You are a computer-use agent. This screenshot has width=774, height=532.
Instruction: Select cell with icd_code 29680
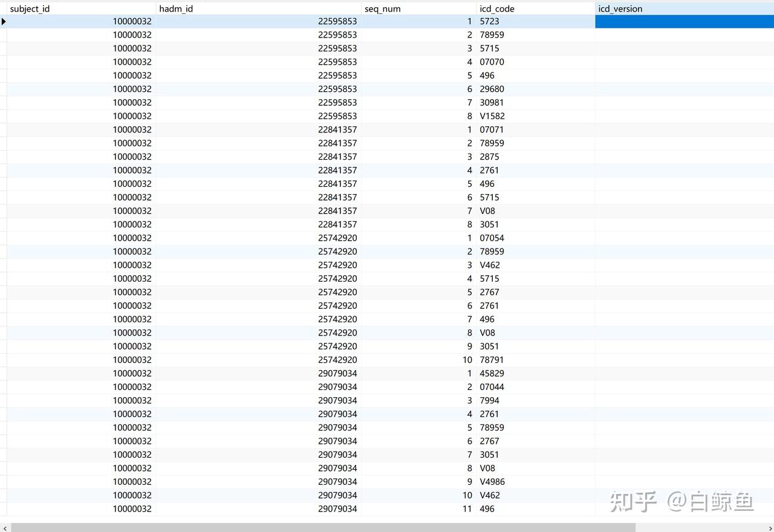[536, 89]
